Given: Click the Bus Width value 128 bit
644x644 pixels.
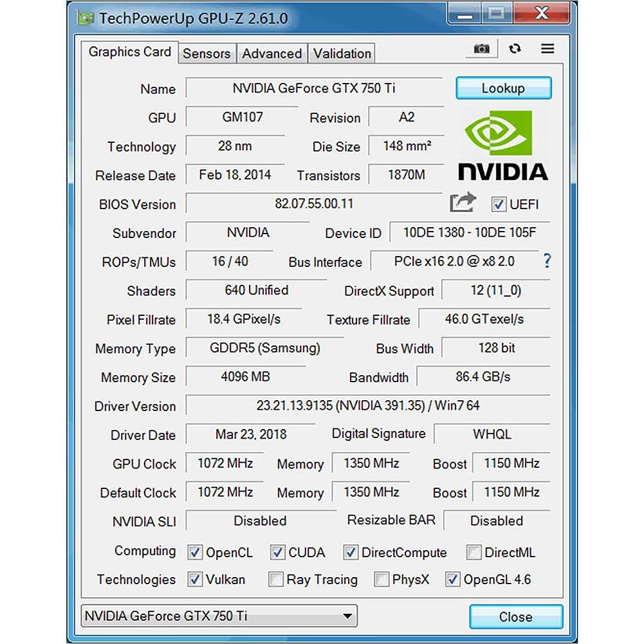Looking at the screenshot, I should pyautogui.click(x=496, y=348).
